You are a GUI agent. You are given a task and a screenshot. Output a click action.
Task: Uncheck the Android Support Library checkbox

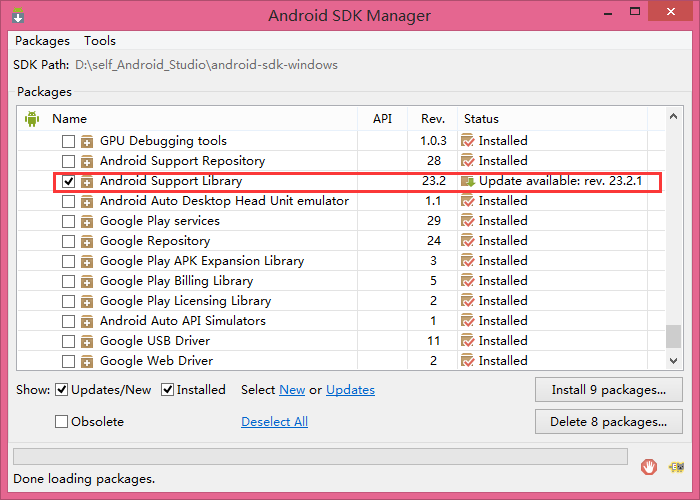(68, 181)
